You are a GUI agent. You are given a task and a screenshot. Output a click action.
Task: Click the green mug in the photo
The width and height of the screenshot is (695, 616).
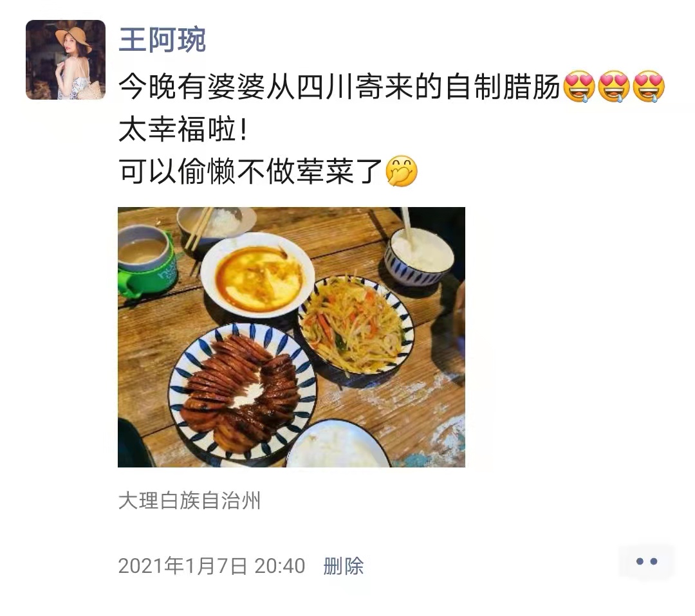pyautogui.click(x=146, y=261)
